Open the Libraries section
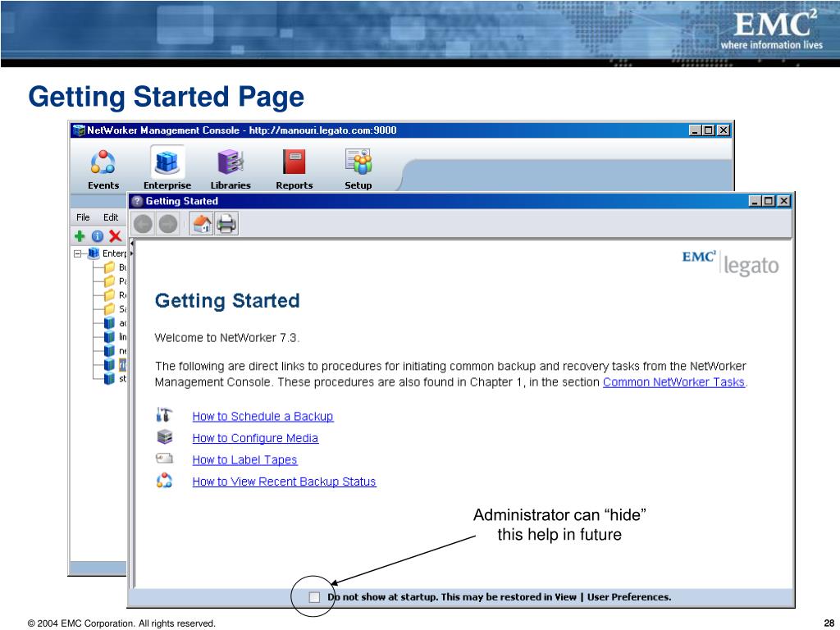The image size is (840, 630). coord(231,169)
